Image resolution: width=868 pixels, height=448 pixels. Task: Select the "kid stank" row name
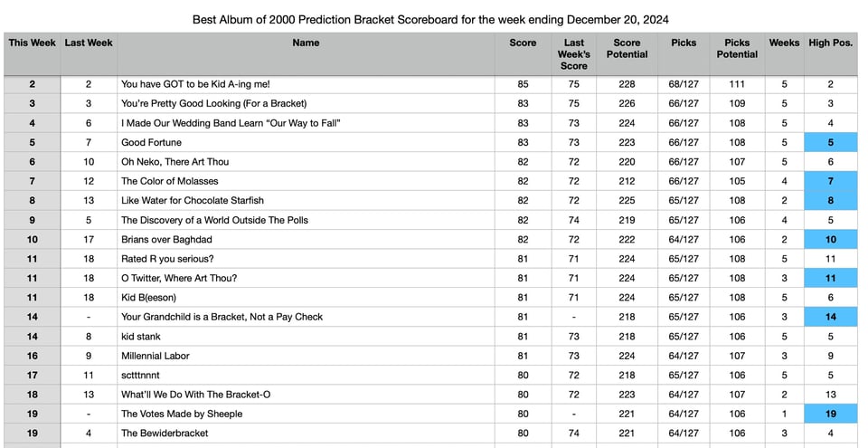coord(141,337)
